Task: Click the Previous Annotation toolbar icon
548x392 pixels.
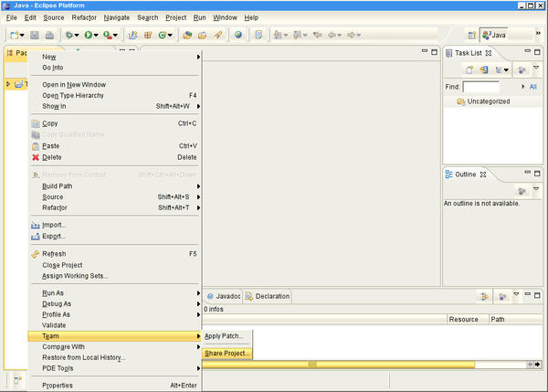Action: (297, 35)
